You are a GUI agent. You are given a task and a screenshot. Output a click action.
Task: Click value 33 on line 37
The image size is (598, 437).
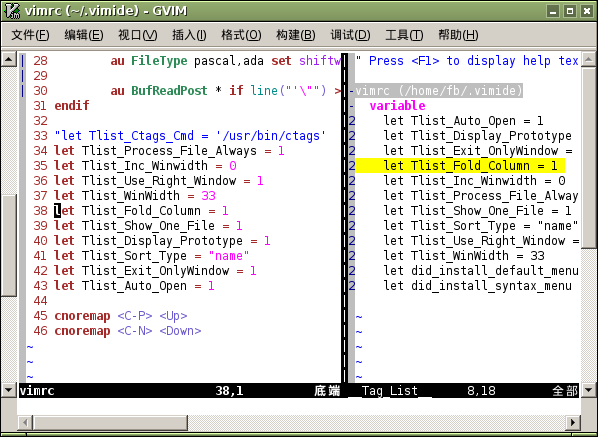[208, 196]
